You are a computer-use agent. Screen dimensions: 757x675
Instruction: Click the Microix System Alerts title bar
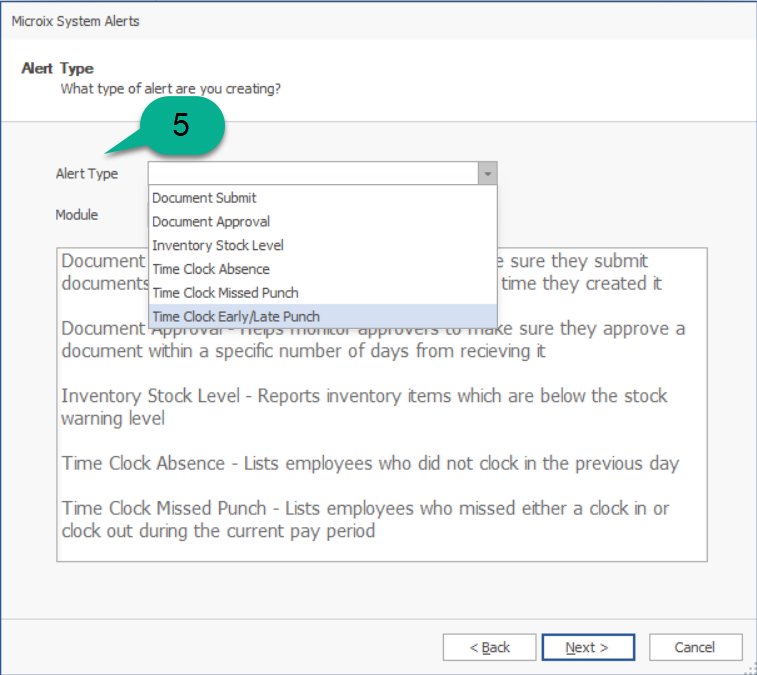tap(76, 21)
